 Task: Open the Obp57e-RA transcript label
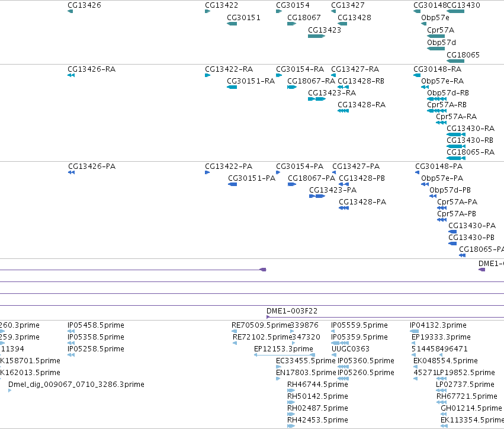(x=442, y=81)
